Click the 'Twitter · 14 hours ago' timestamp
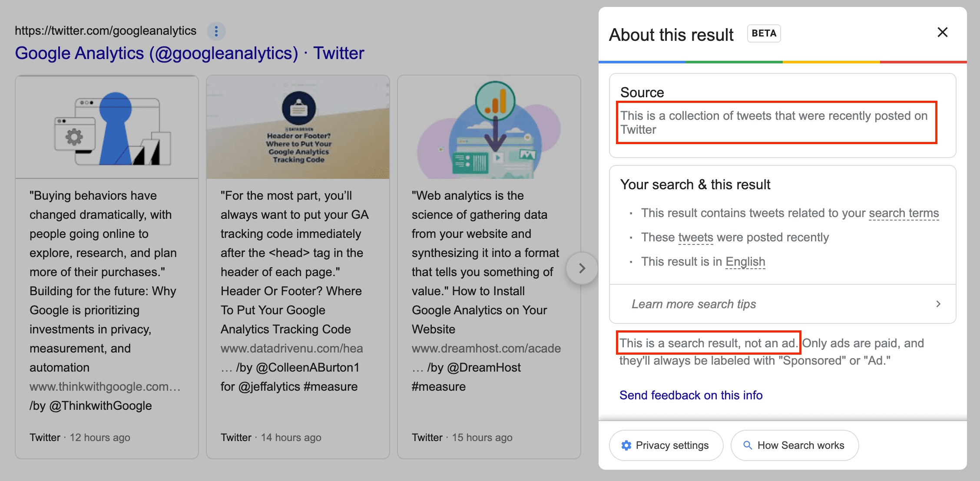This screenshot has height=481, width=980. pyautogui.click(x=271, y=437)
